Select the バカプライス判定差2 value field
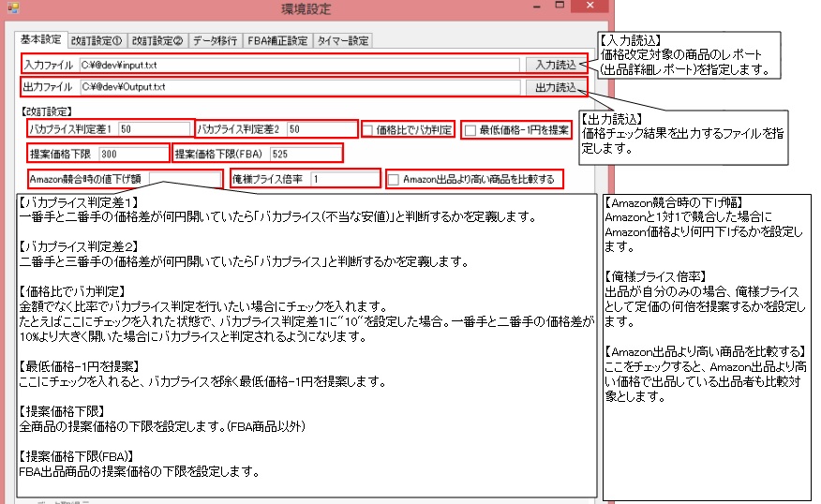Image resolution: width=821 pixels, height=504 pixels. 321,128
